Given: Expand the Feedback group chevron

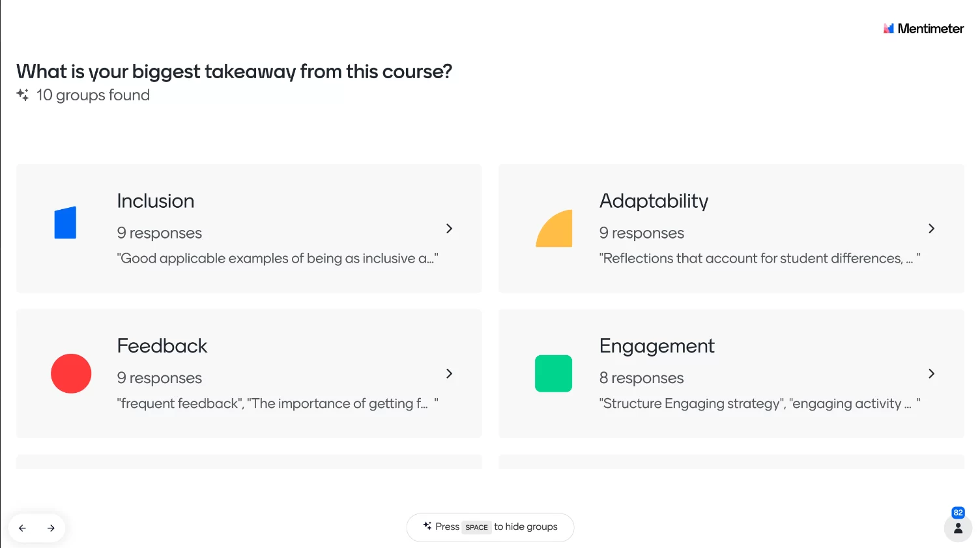Looking at the screenshot, I should pyautogui.click(x=449, y=373).
